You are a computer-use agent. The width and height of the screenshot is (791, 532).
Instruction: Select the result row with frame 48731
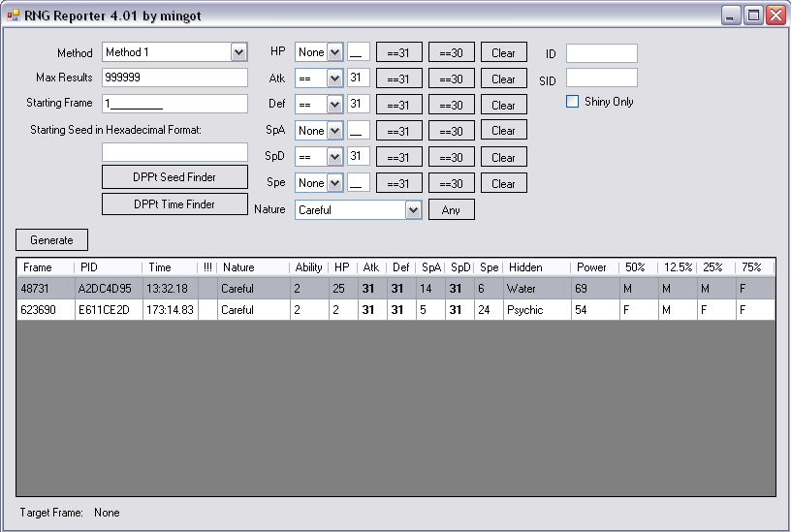click(396, 289)
